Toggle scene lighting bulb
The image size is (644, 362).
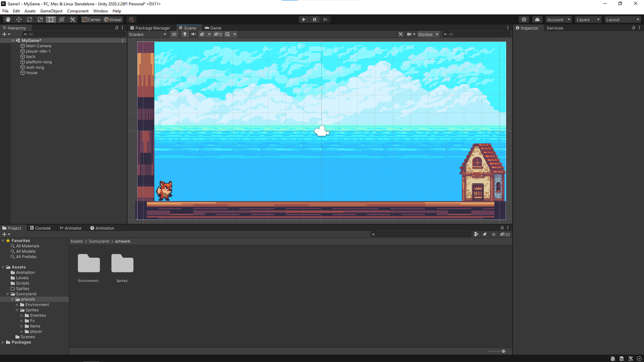click(185, 34)
